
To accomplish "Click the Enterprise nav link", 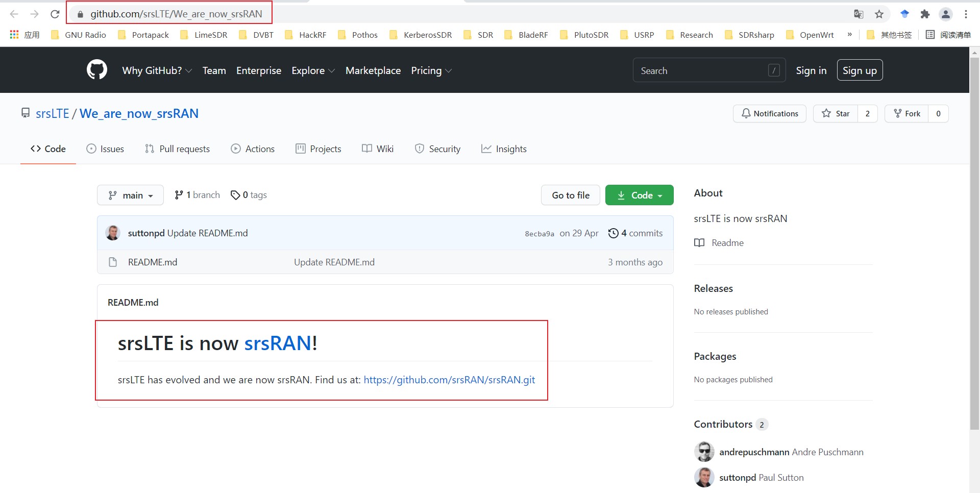I will [259, 70].
